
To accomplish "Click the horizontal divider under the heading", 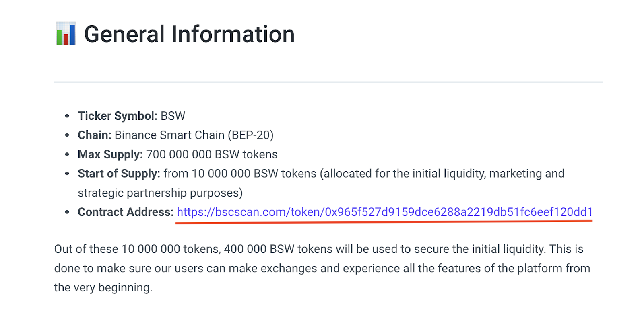I will click(x=328, y=82).
